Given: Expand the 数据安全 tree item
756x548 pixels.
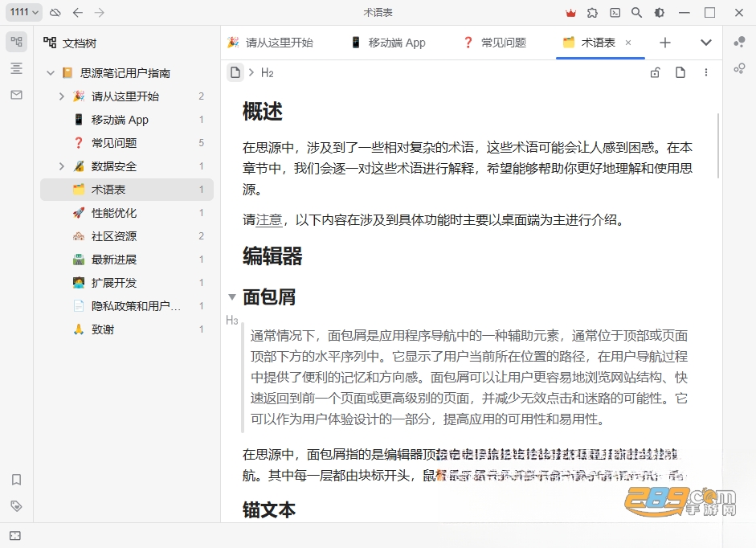Looking at the screenshot, I should click(61, 166).
